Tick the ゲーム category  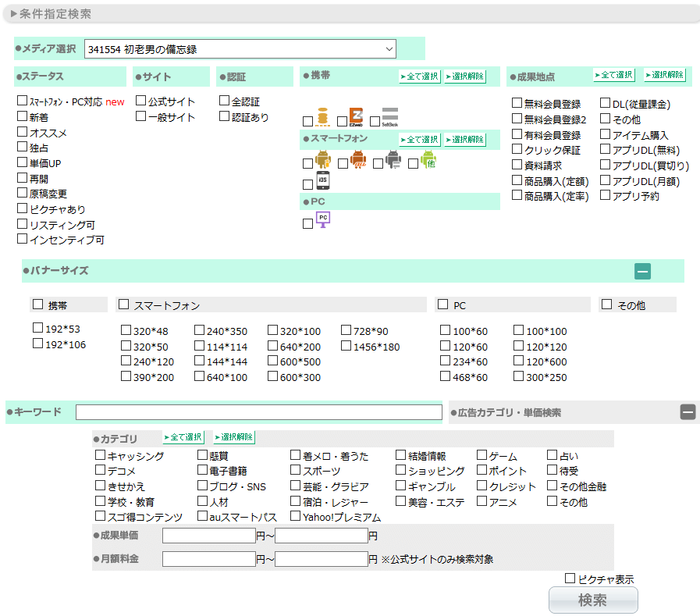(x=481, y=455)
